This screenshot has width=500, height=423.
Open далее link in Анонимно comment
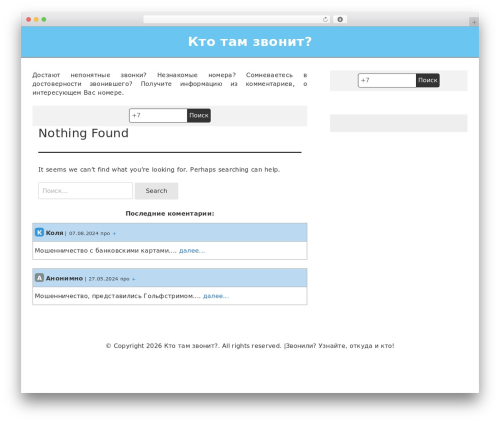216,296
